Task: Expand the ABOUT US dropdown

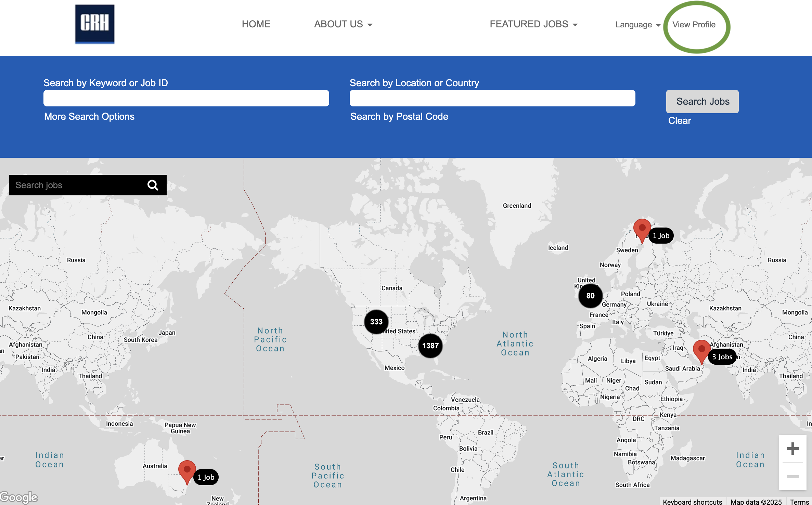Action: tap(343, 24)
